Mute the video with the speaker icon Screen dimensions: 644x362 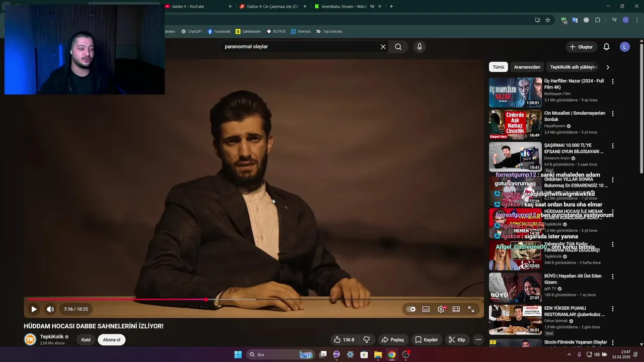coord(50,309)
